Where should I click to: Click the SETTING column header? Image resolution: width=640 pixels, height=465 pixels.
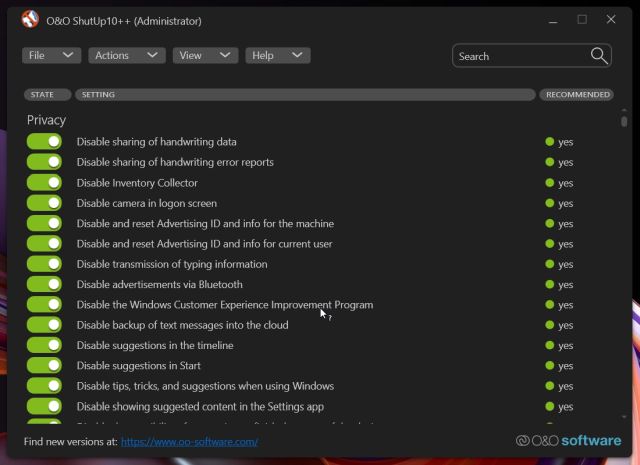pos(305,95)
